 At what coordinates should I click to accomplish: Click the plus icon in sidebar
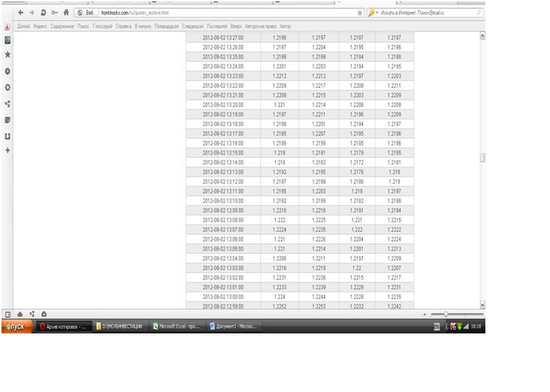[8, 151]
